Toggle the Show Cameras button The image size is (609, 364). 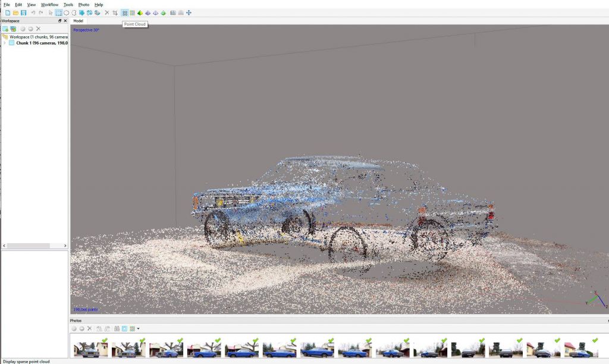(x=172, y=12)
